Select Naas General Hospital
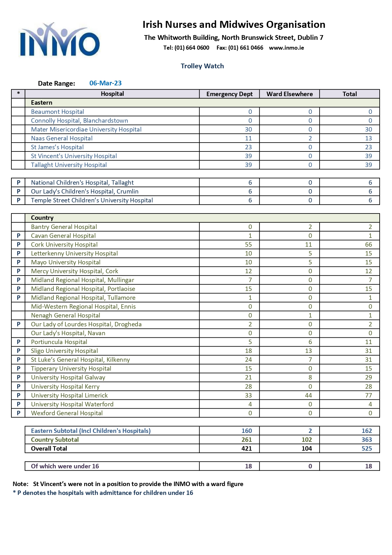Viewport: 392px width, 555px height. tap(62, 138)
